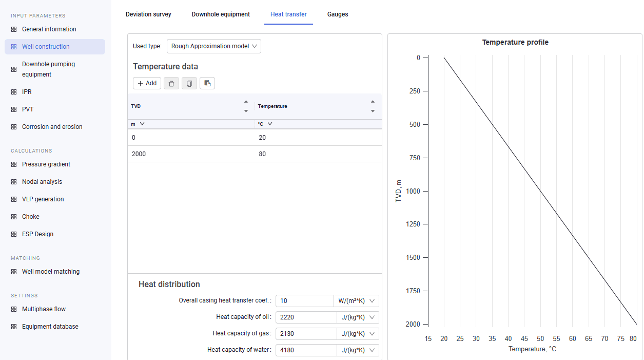Sort the table by the Temperature column arrows
The height and width of the screenshot is (360, 644).
coord(373,106)
